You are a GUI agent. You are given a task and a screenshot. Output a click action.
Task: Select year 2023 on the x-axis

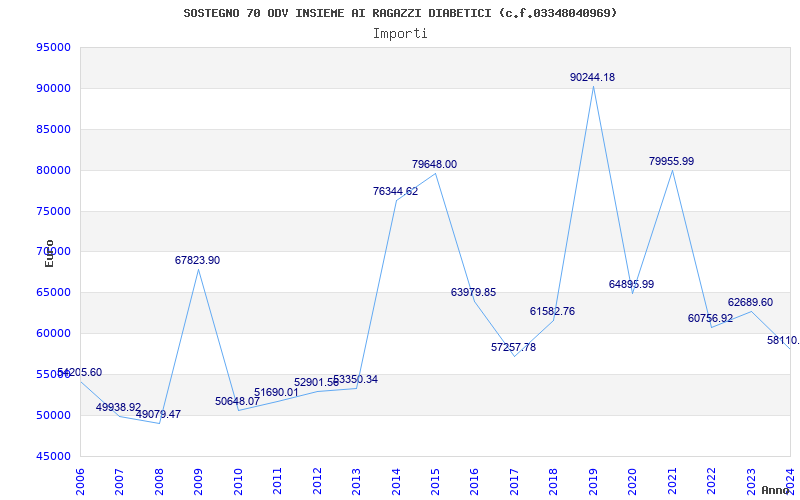(x=751, y=481)
